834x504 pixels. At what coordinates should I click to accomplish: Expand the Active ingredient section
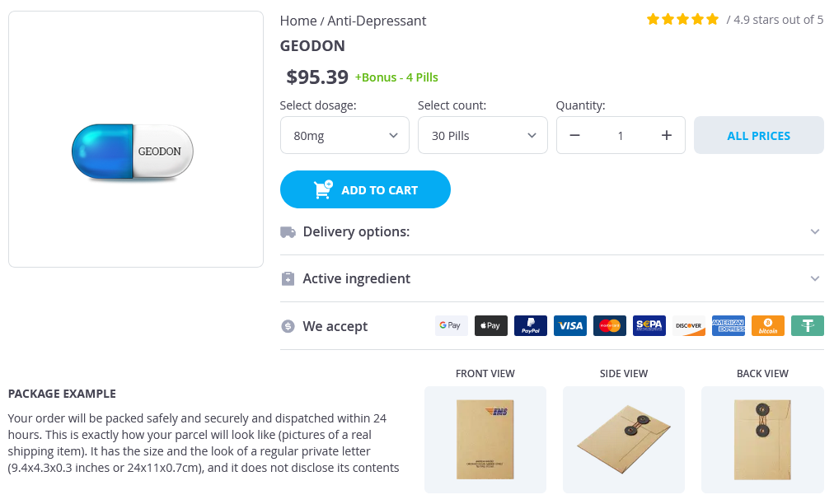coord(551,278)
